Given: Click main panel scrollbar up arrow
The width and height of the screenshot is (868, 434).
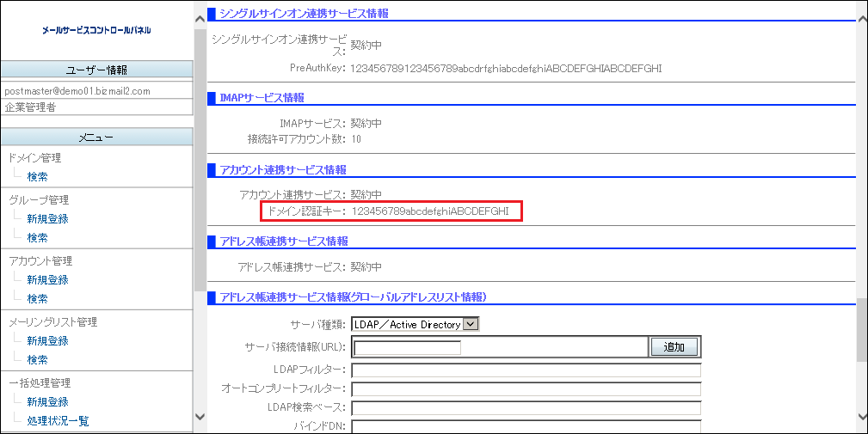Looking at the screenshot, I should coord(862,20).
